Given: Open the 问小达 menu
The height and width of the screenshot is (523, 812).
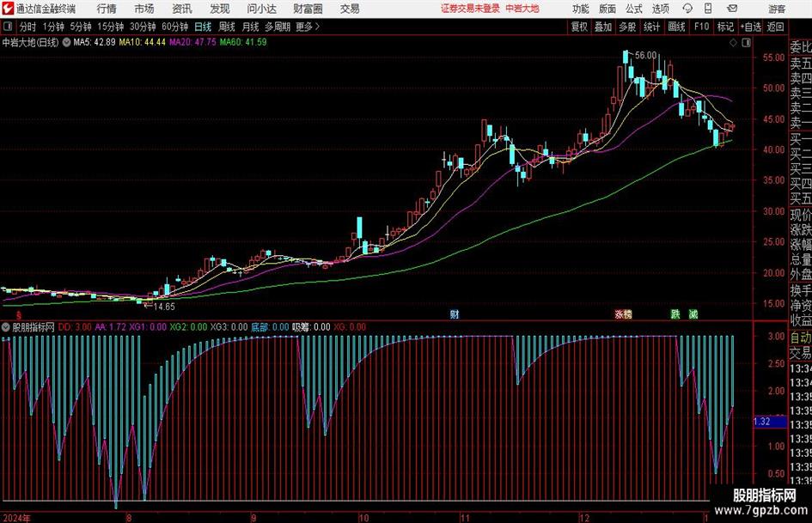Looking at the screenshot, I should 261,9.
